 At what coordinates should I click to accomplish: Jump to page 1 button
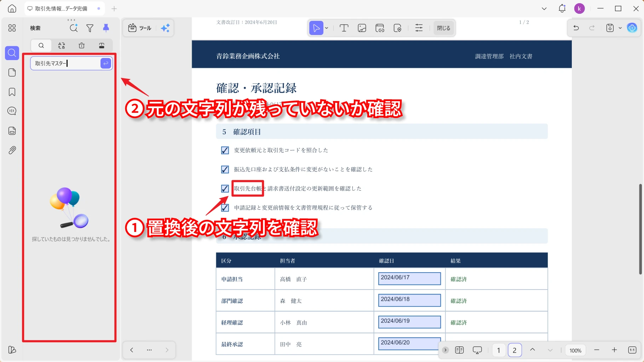[x=499, y=350]
